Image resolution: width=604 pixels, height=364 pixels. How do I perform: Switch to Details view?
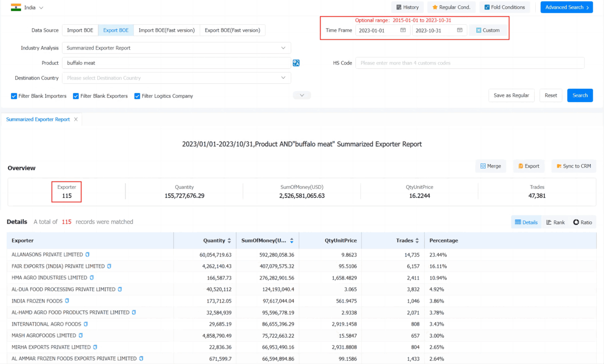click(x=526, y=222)
